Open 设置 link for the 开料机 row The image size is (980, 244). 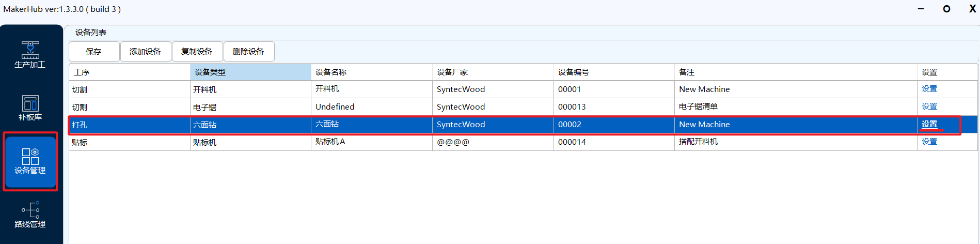click(x=929, y=89)
